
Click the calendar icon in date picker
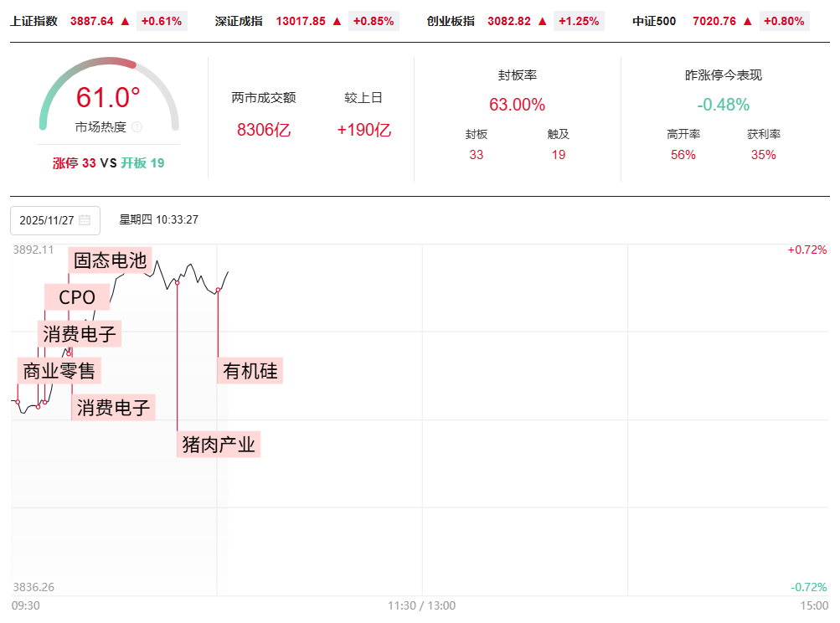click(85, 220)
